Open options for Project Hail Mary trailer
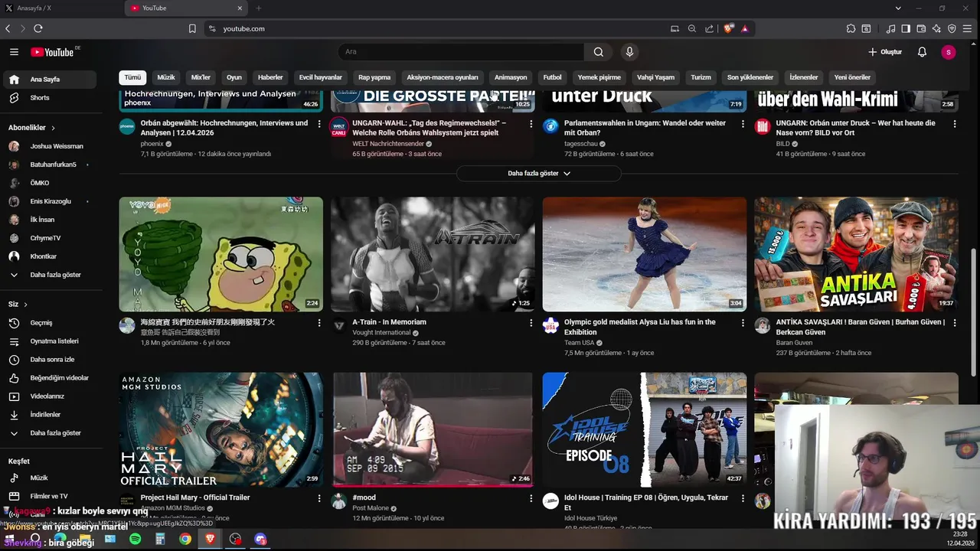980x551 pixels. (x=319, y=498)
